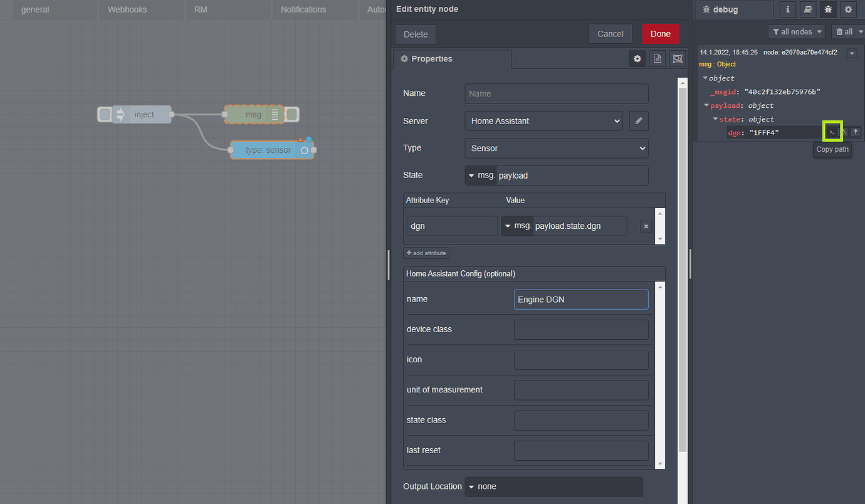The image size is (865, 504).
Task: Click the Engine DGN name input field
Action: [x=580, y=299]
